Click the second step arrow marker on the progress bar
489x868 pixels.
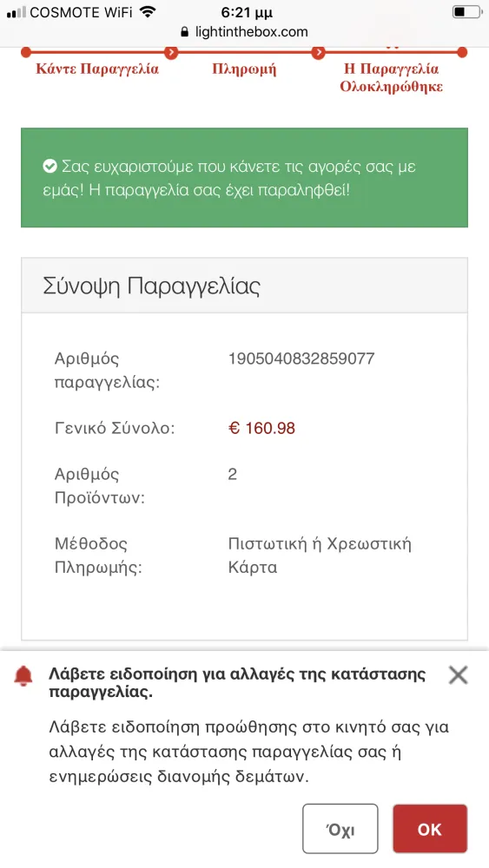point(171,53)
